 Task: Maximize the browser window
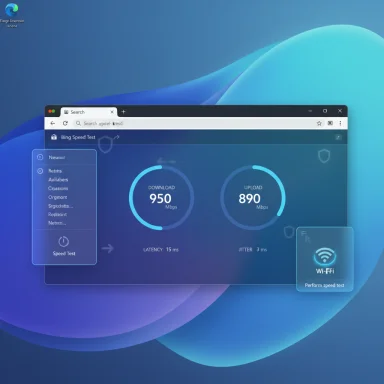pyautogui.click(x=325, y=111)
